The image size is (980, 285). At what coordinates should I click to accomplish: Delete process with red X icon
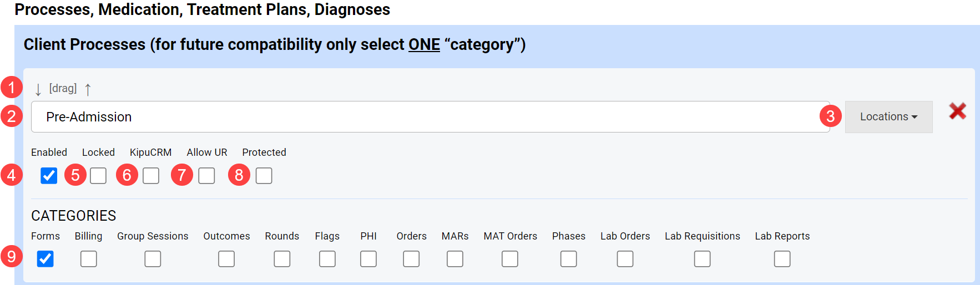tap(957, 111)
